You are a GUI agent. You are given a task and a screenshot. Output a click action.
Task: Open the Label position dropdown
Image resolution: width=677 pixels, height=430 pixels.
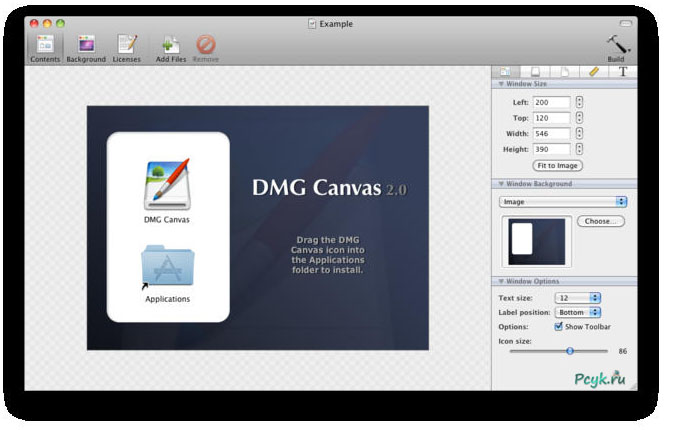point(577,312)
